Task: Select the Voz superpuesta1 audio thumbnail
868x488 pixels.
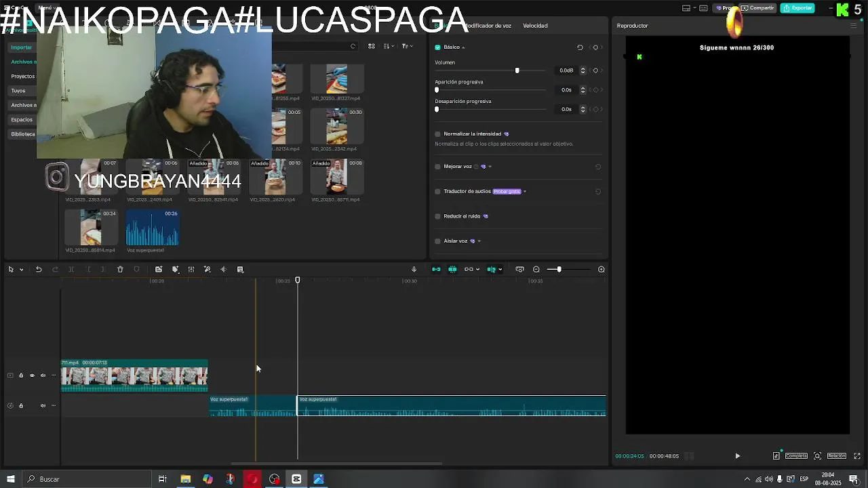Action: pos(153,228)
